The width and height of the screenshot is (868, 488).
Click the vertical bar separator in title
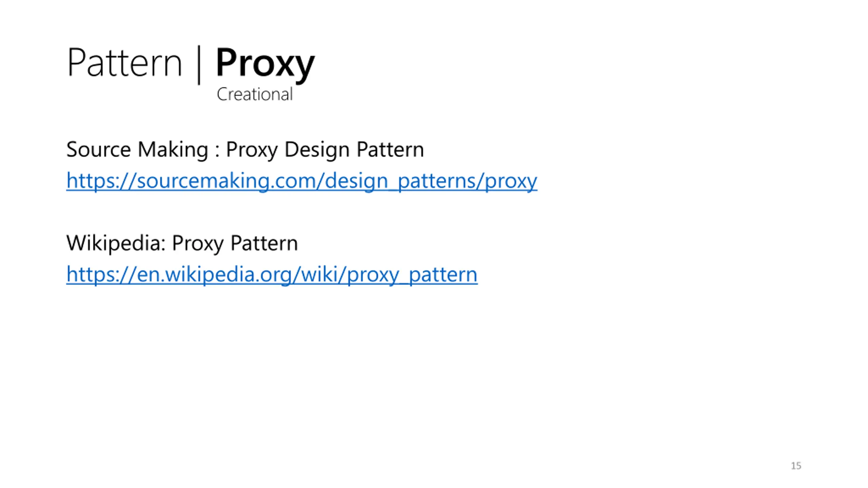pyautogui.click(x=199, y=64)
